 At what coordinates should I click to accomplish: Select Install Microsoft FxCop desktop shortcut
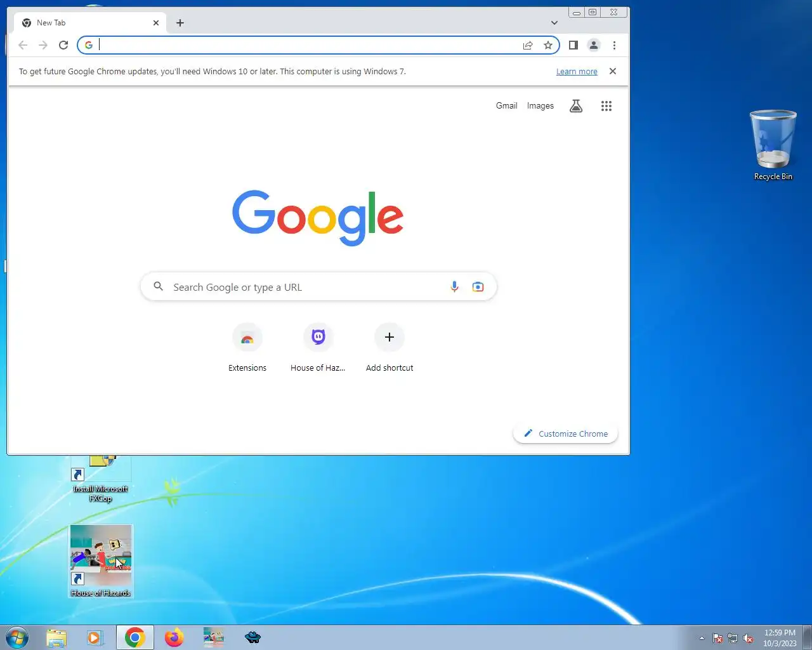pyautogui.click(x=100, y=480)
